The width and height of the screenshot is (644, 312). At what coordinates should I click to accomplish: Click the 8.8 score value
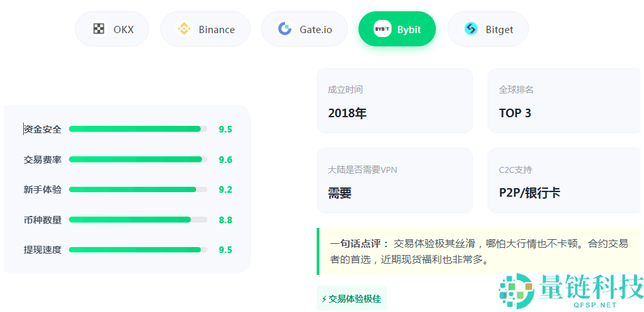(225, 220)
